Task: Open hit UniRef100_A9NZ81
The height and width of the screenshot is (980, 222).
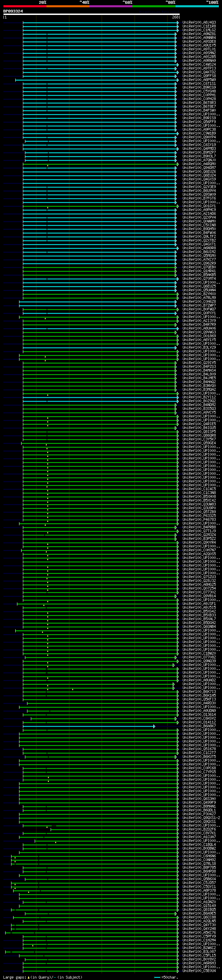Action: [x=199, y=34]
